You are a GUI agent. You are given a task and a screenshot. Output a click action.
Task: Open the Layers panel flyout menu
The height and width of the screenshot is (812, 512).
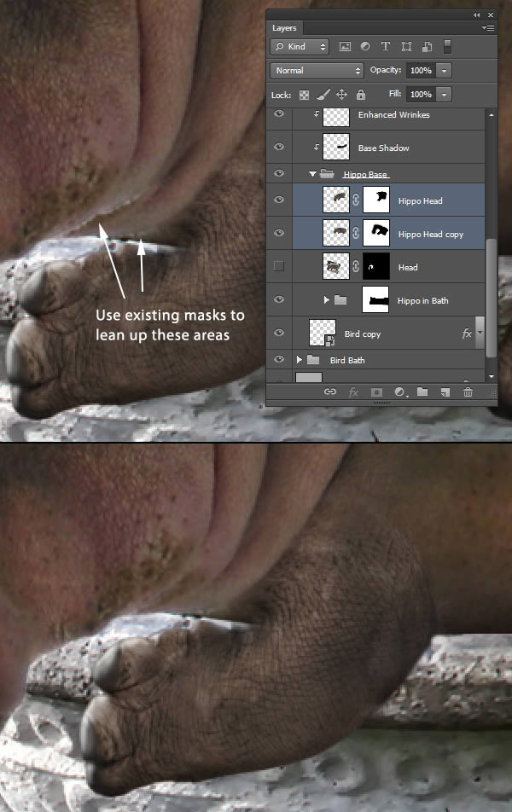pos(487,27)
